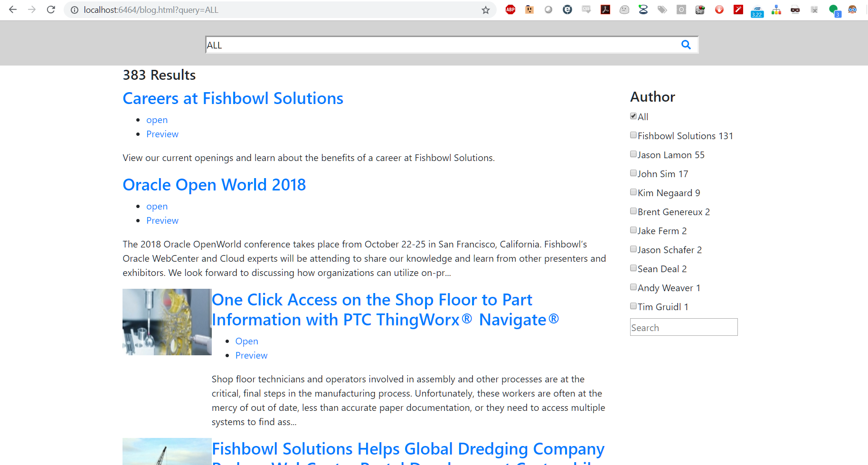868x465 pixels.
Task: Open One Click Access ThingWorx Navigate title
Action: pyautogui.click(x=385, y=310)
